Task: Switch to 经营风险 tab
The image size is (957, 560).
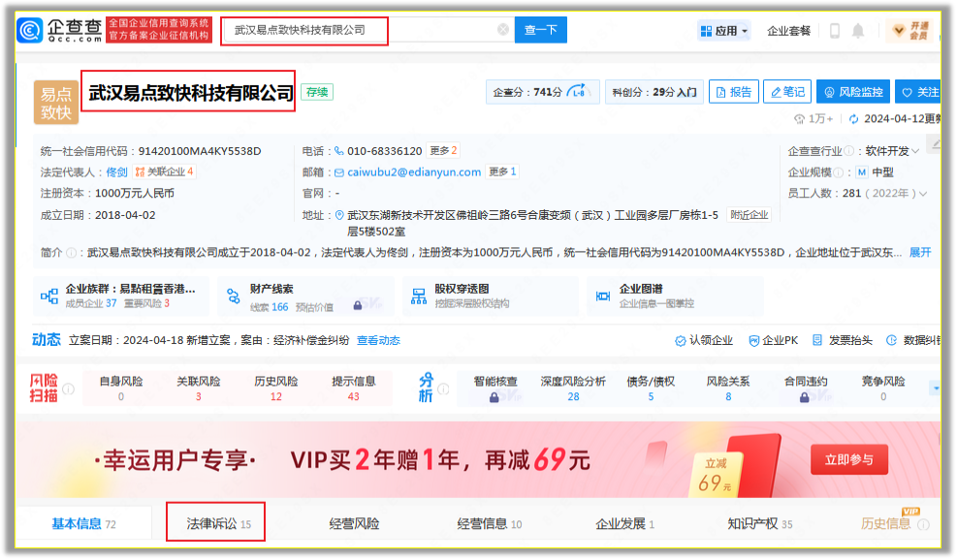Action: (354, 523)
